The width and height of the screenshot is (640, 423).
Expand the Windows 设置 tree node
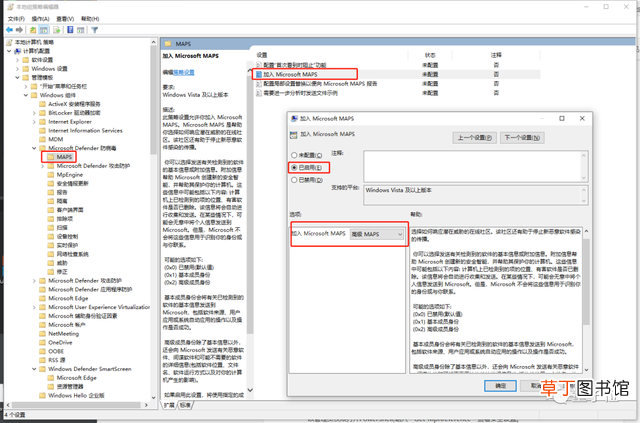(x=18, y=69)
